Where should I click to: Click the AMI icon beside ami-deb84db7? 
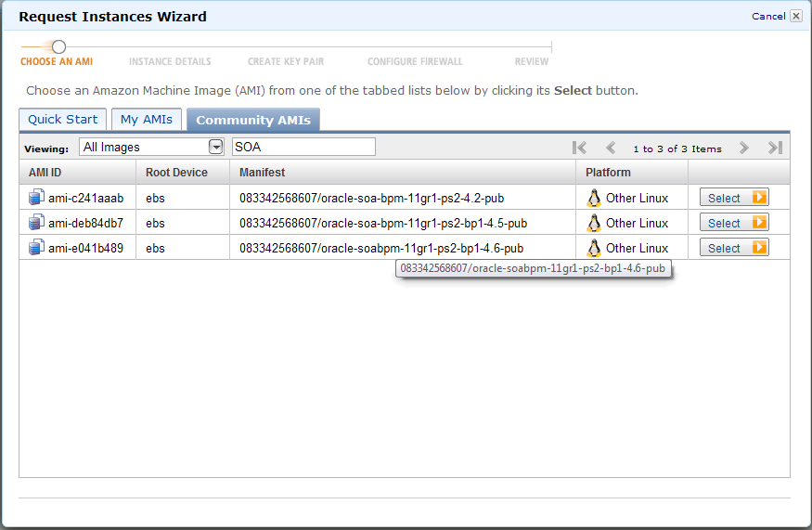36,223
